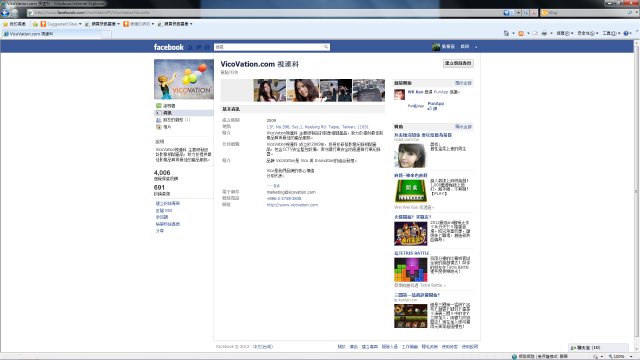Click the Tetris Battle colorful blocks thumbnail
This screenshot has width=640, height=360.
[x=411, y=269]
